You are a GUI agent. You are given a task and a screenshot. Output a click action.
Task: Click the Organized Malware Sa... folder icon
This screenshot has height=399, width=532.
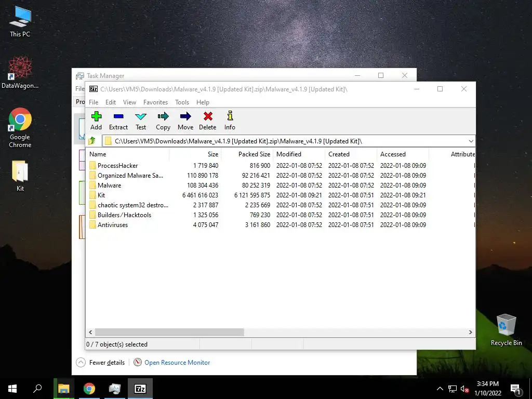pos(92,176)
